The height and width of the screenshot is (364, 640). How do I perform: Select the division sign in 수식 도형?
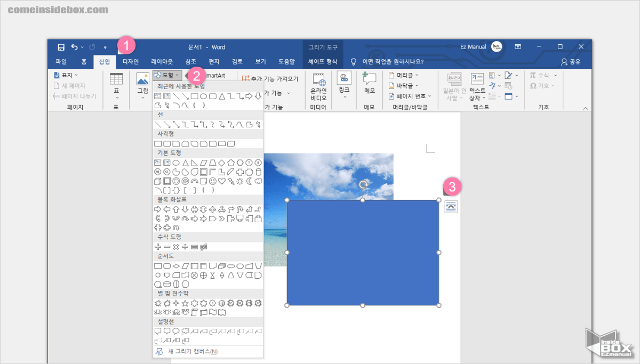click(x=185, y=247)
